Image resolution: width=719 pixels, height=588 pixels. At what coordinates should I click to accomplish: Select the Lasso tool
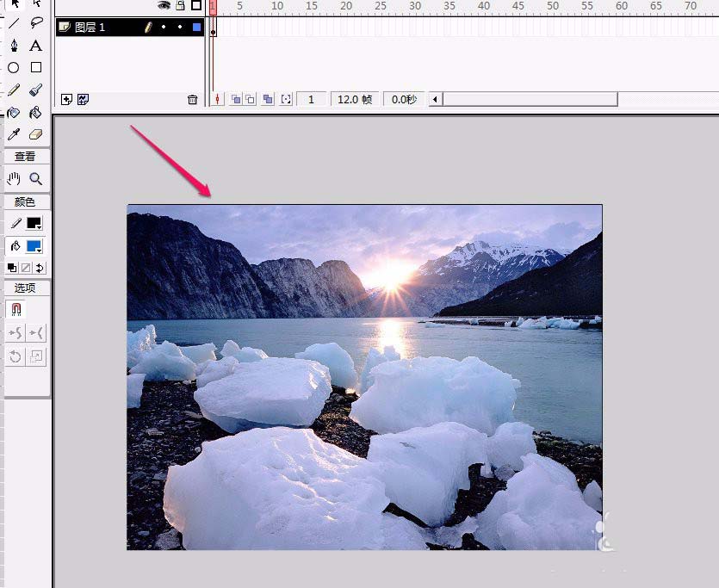tap(36, 22)
